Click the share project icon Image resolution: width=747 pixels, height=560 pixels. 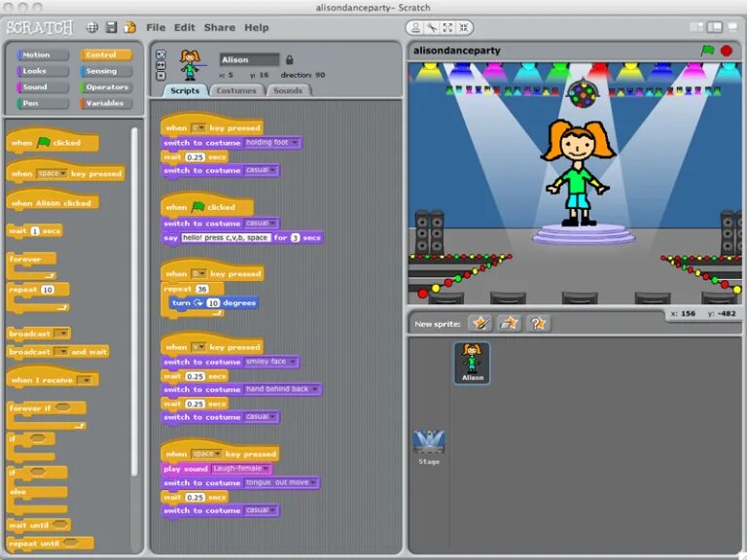pos(129,27)
